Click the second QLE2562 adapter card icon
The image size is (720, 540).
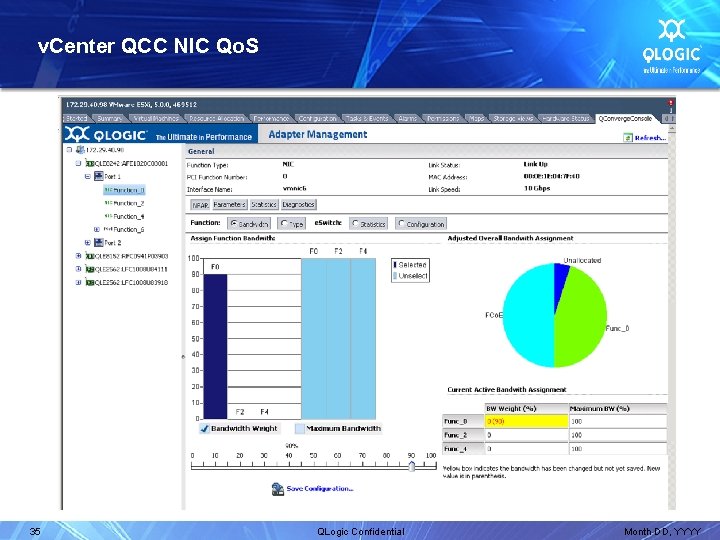coord(90,283)
